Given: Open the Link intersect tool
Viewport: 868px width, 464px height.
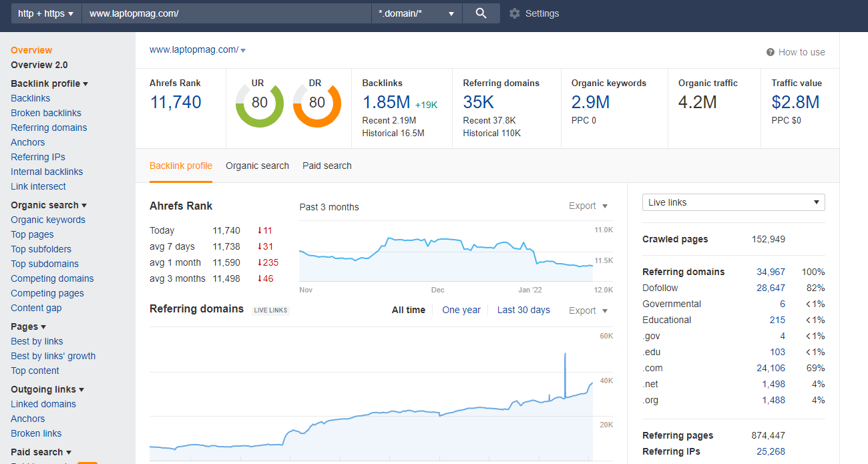Looking at the screenshot, I should coord(38,186).
